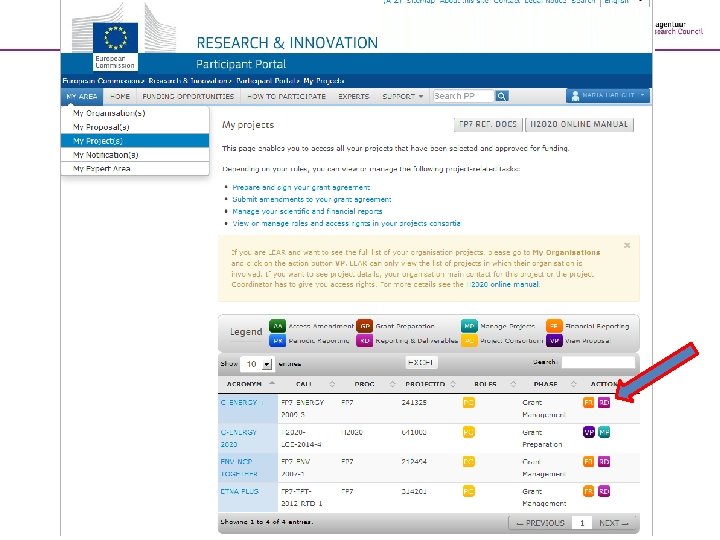Click the MP Manage Projects legend icon

[x=469, y=326]
